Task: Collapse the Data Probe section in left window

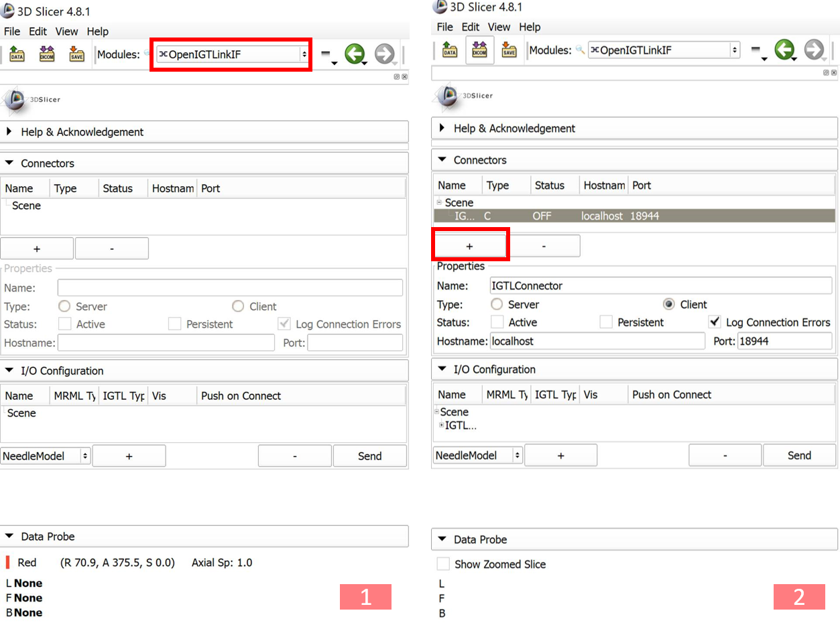Action: pos(204,537)
